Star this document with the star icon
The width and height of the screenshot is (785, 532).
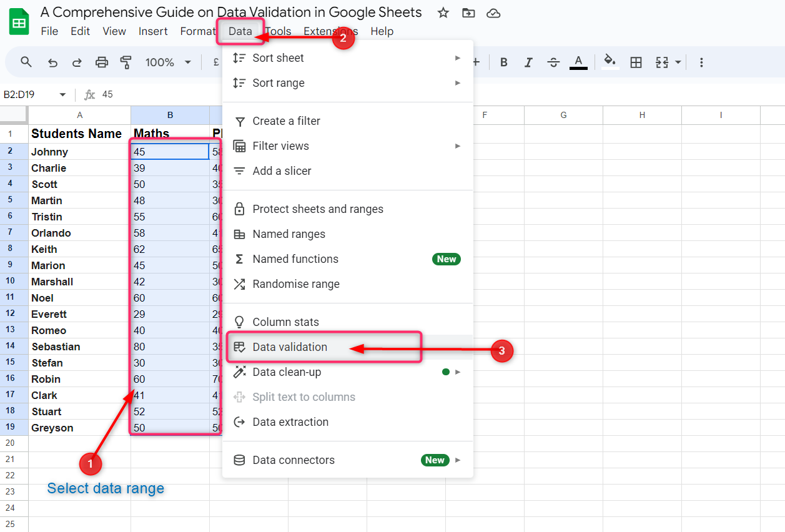click(443, 12)
